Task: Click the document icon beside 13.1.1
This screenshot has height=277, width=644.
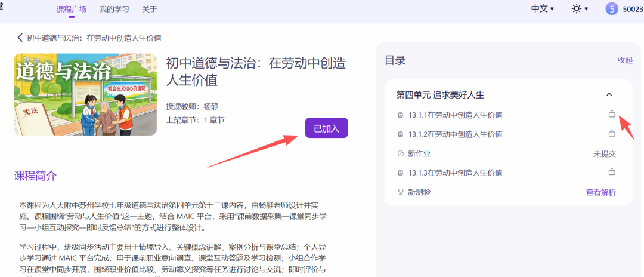Action: click(401, 115)
